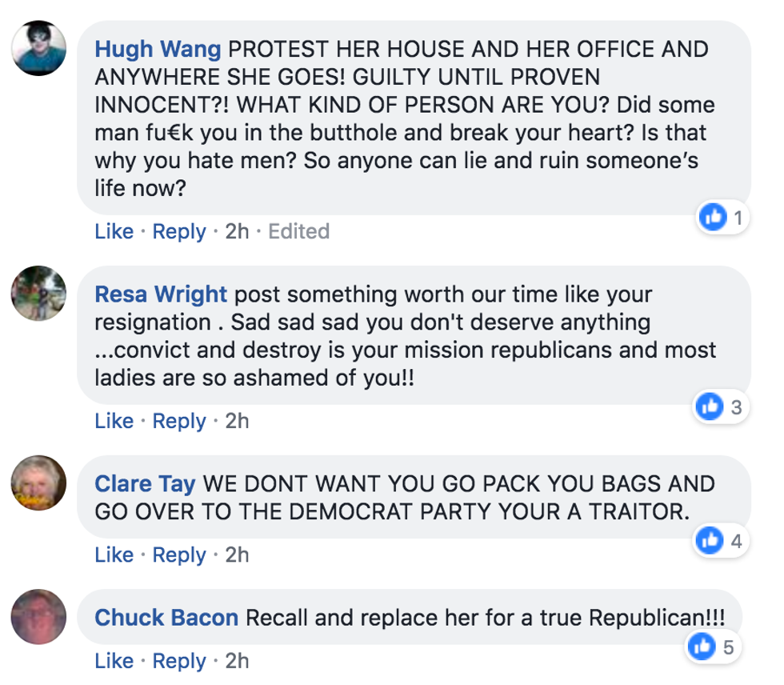
Task: Click the like reaction badge on Clare Tay's comment
Action: point(708,541)
